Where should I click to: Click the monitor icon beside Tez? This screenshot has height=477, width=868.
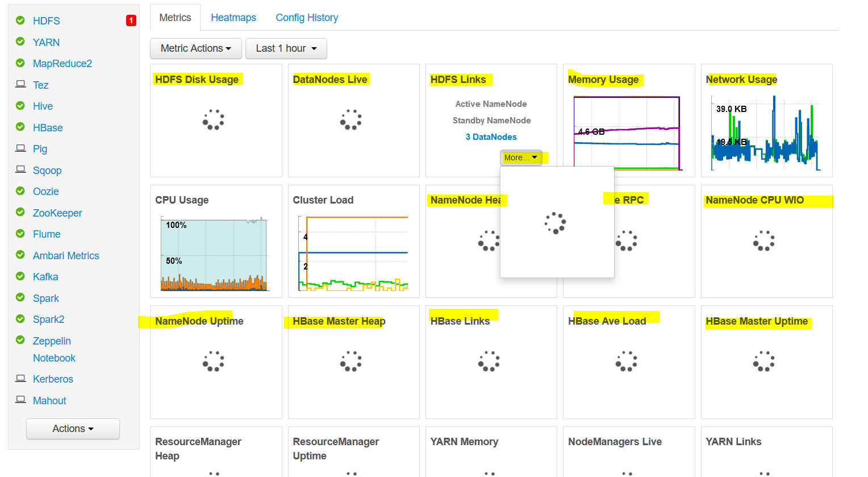tap(20, 85)
